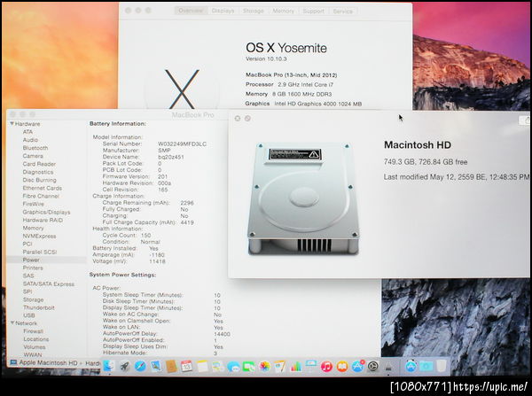Open Safari compass icon in Dock
Screen dimensions: 532x396
[x=140, y=366]
